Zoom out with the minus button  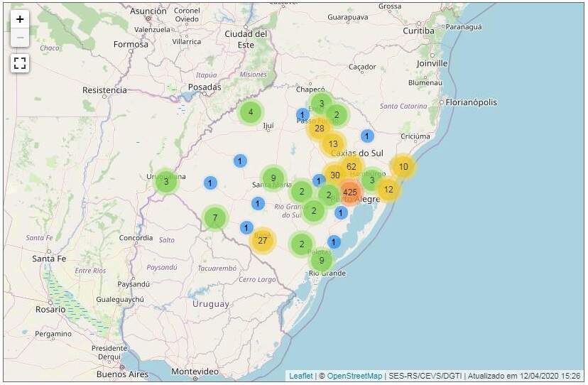20,38
